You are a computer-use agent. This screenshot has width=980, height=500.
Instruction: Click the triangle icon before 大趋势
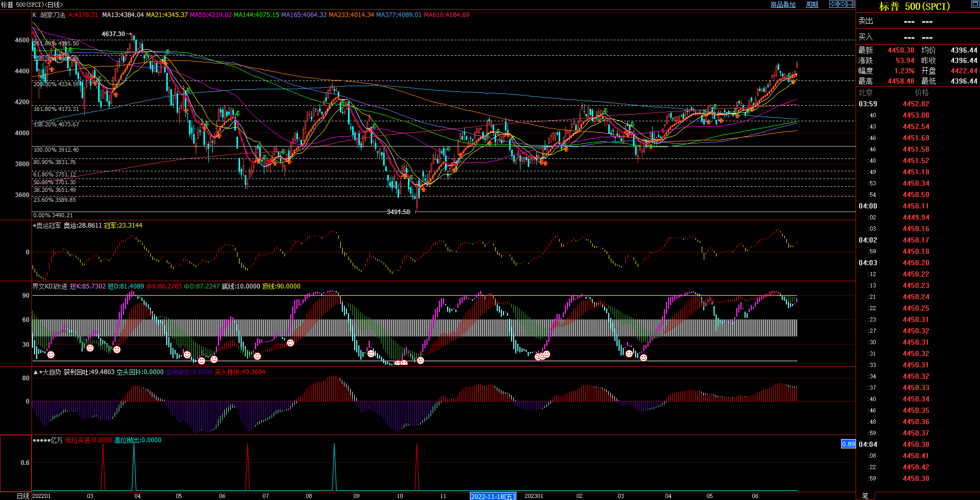(35, 372)
